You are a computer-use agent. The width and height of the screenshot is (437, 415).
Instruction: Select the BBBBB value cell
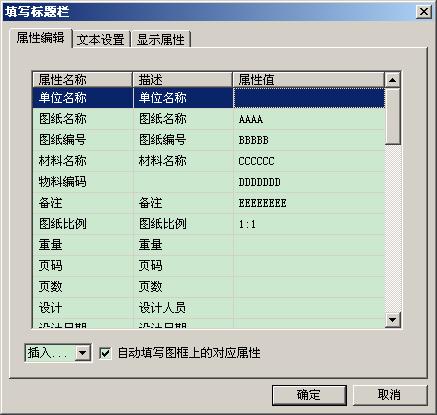309,140
